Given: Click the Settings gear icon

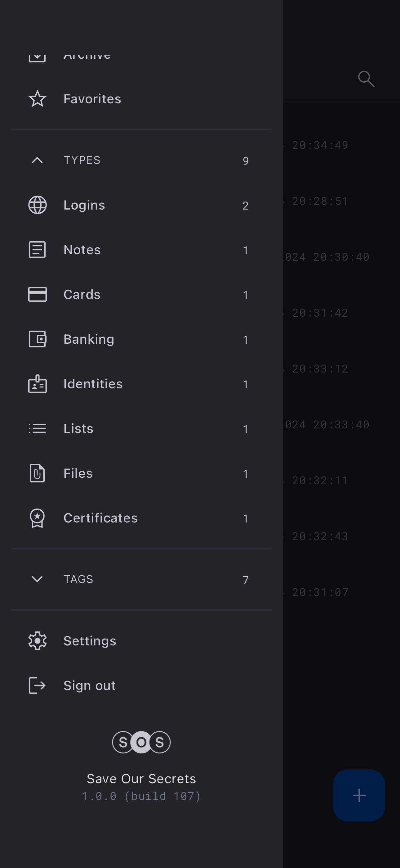Looking at the screenshot, I should click(x=38, y=640).
